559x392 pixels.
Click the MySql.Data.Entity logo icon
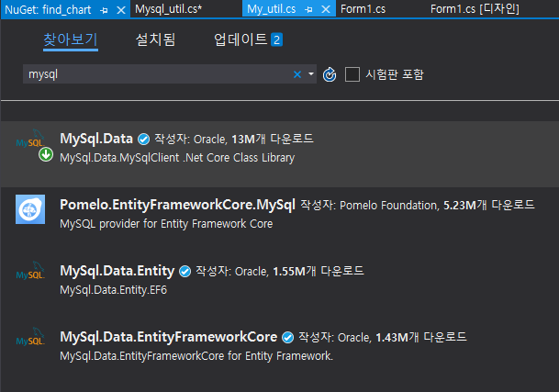point(30,271)
